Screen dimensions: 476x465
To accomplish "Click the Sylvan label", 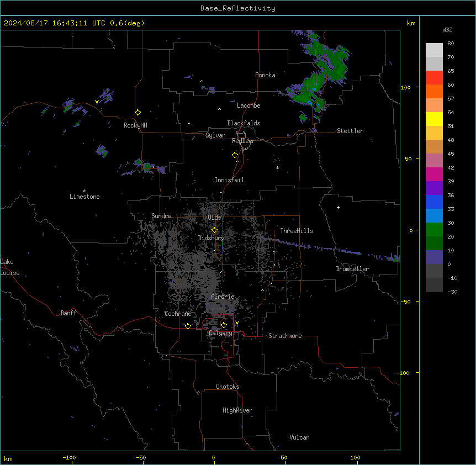I will [x=215, y=135].
